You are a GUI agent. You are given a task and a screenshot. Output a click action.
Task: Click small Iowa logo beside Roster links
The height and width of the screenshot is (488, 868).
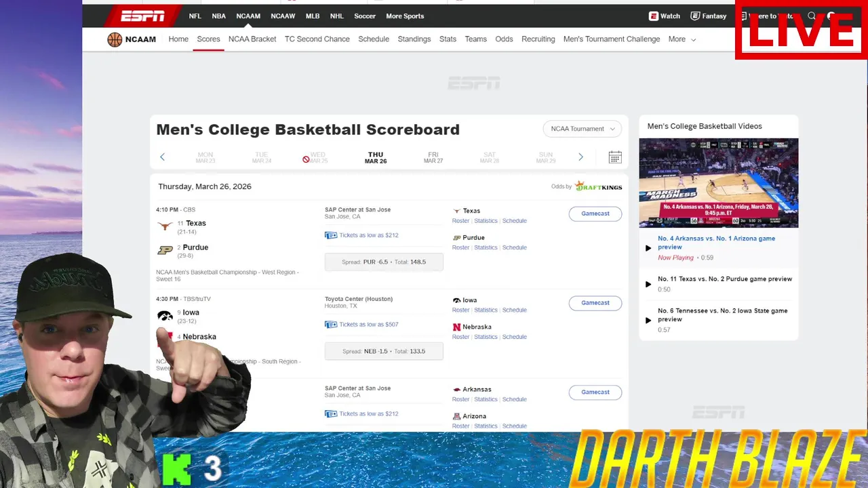(x=456, y=300)
